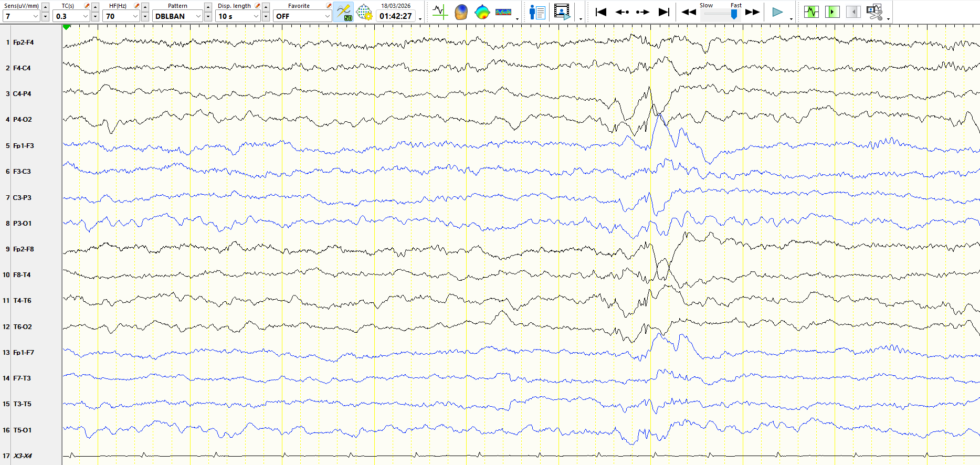Step Pattern to the next montage with the lower arrow
Screen dimensions: 980x465
[208, 16]
